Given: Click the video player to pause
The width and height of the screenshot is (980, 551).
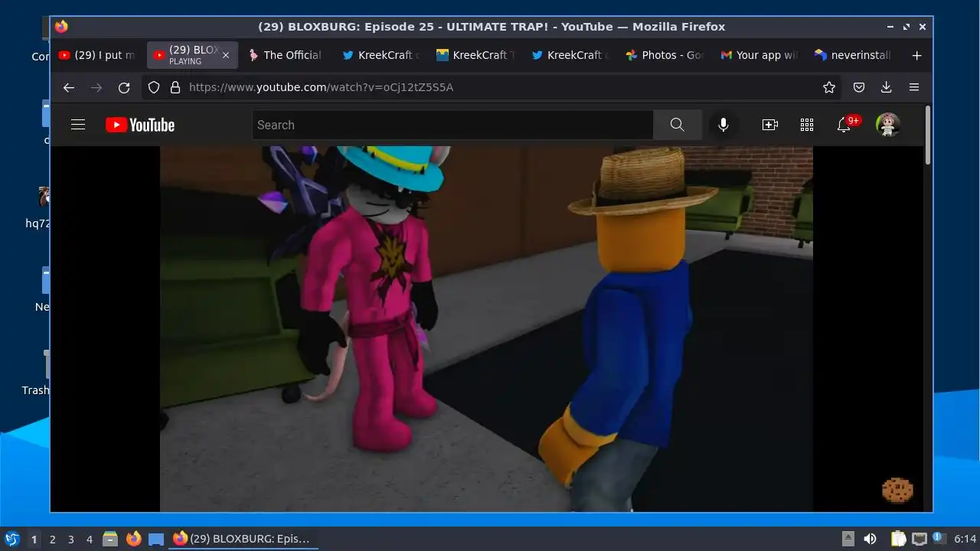Looking at the screenshot, I should coord(486,329).
